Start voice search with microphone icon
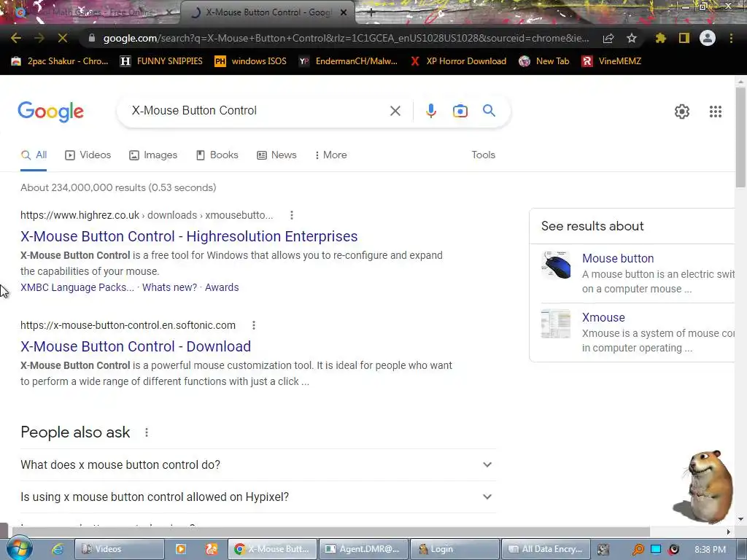This screenshot has height=560, width=747. pyautogui.click(x=430, y=111)
